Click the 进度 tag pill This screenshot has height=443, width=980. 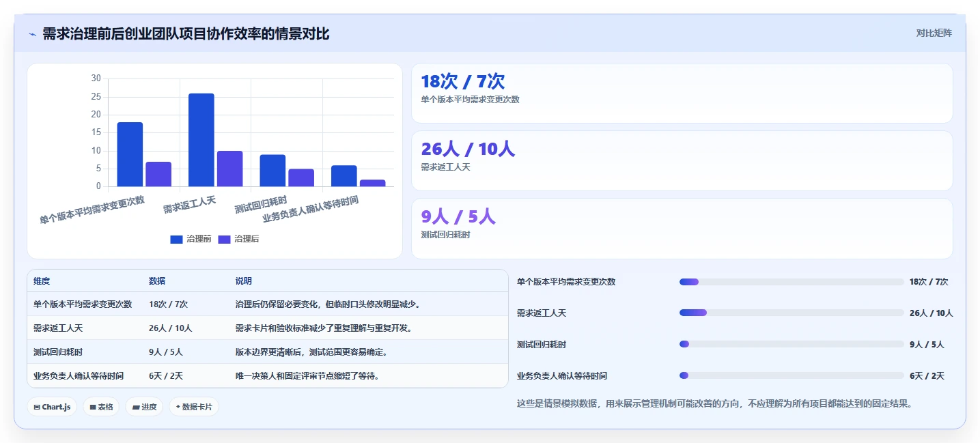click(x=144, y=407)
